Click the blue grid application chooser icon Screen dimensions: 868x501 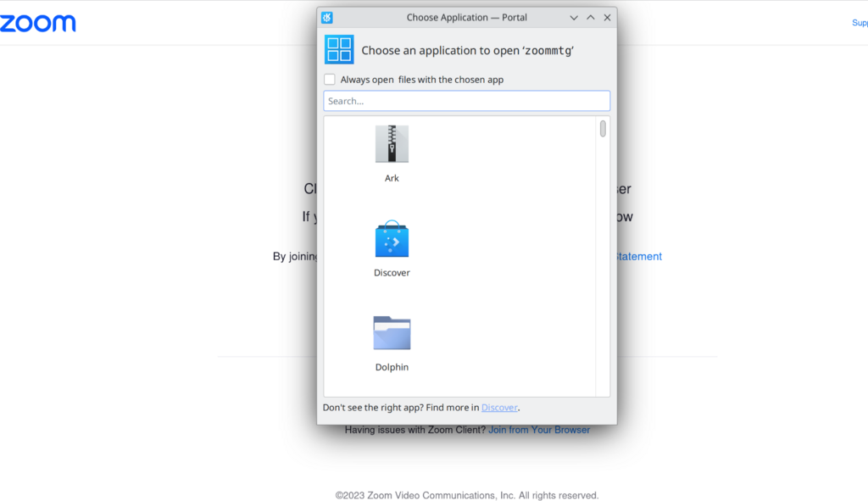(x=339, y=50)
